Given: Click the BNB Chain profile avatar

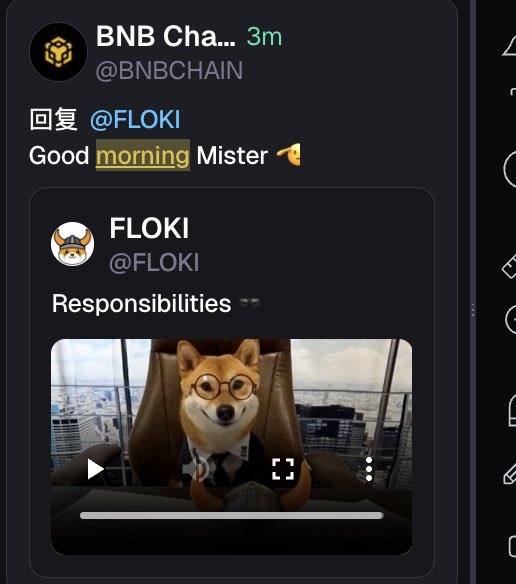Looking at the screenshot, I should point(58,52).
